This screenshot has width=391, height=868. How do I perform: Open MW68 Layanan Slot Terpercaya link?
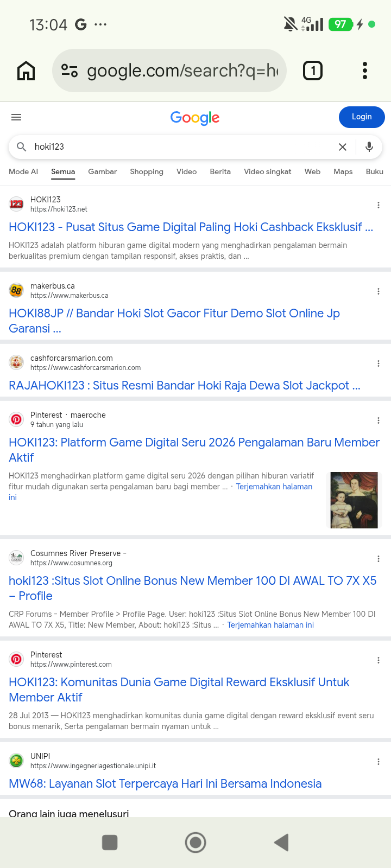point(165,784)
